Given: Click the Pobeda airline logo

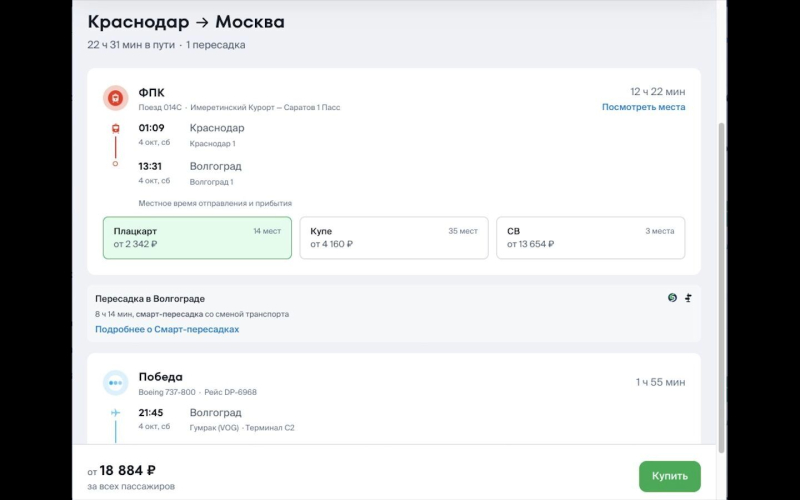Looking at the screenshot, I should coord(116,383).
